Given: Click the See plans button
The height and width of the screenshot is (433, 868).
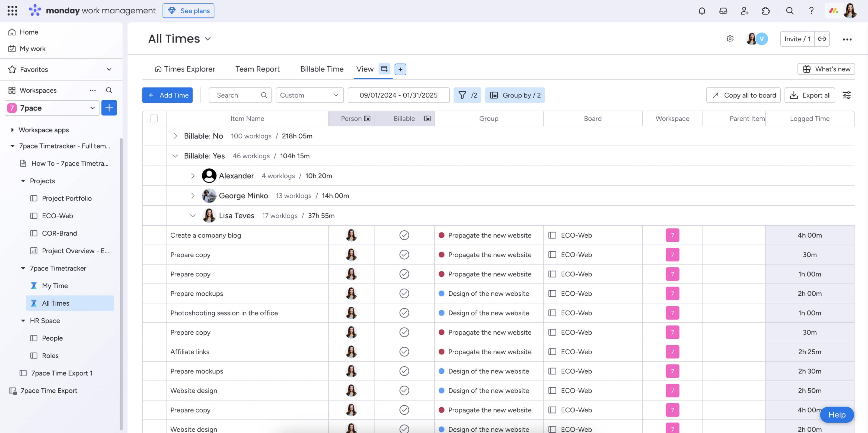Looking at the screenshot, I should pyautogui.click(x=188, y=11).
